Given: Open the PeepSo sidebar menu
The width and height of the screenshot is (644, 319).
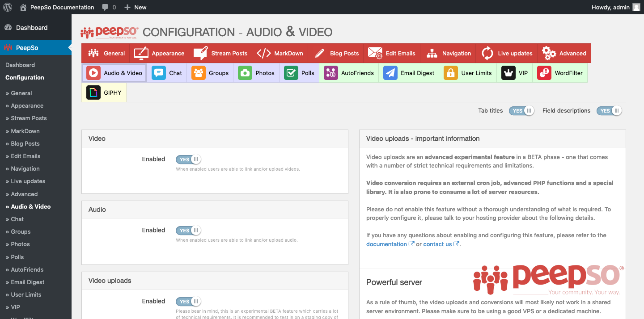Looking at the screenshot, I should (x=36, y=47).
